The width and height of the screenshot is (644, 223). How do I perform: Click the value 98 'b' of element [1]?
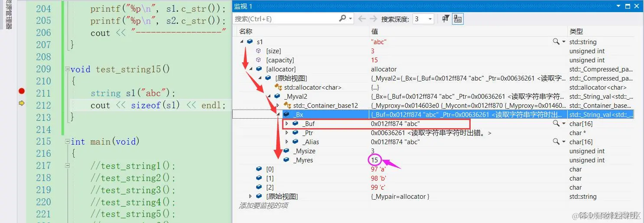click(379, 178)
